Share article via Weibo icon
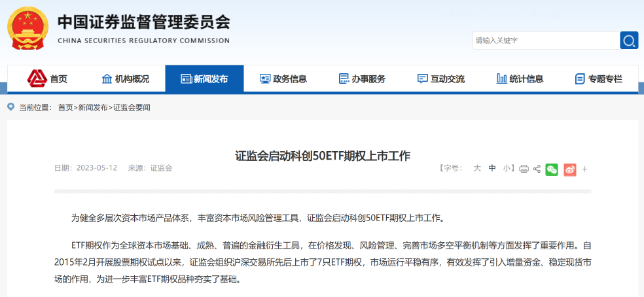Image resolution: width=644 pixels, height=297 pixels. (570, 169)
